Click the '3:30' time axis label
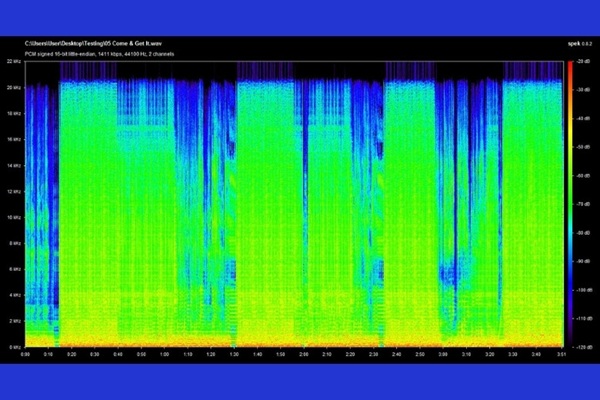Viewport: 600px width, 400px height. tap(513, 354)
